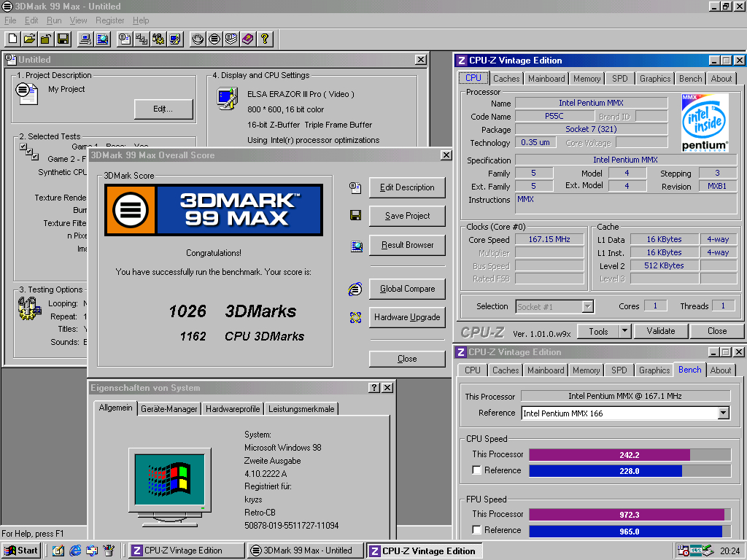Open Memory tab in top CPU-Z window
This screenshot has height=560, width=747.
[x=587, y=79]
